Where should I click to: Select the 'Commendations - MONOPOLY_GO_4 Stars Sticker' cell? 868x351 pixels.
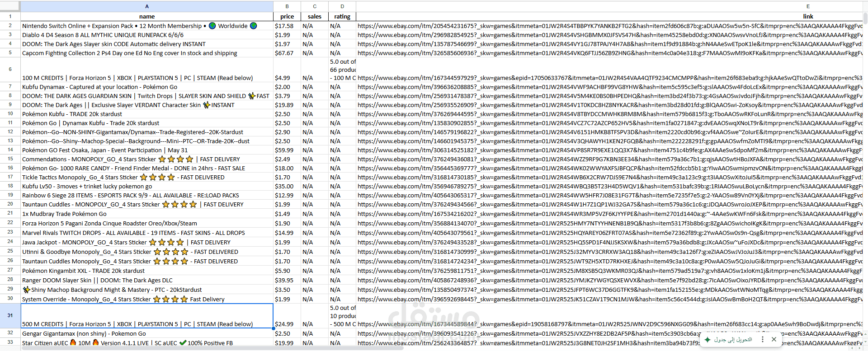coord(147,159)
